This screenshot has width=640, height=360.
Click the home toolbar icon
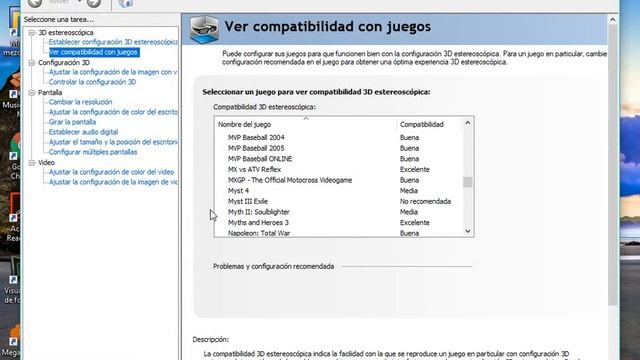(x=125, y=3)
